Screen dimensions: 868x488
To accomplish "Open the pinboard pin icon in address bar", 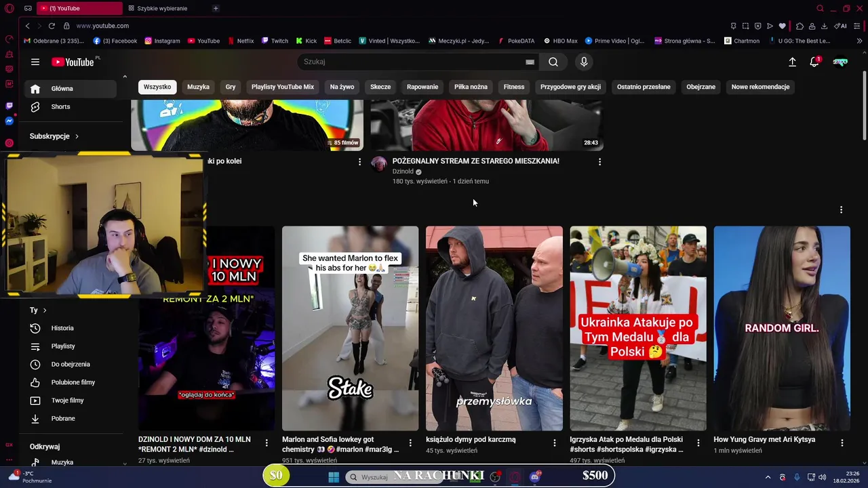I will click(x=733, y=26).
